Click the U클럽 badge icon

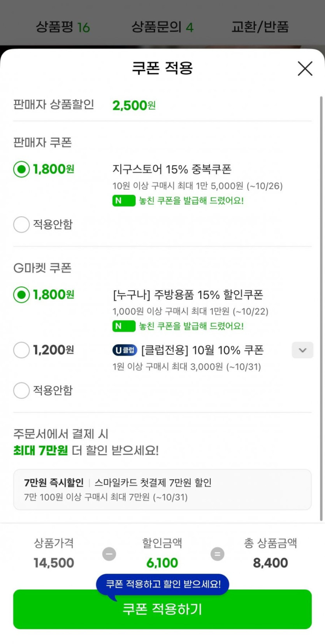[x=125, y=350]
